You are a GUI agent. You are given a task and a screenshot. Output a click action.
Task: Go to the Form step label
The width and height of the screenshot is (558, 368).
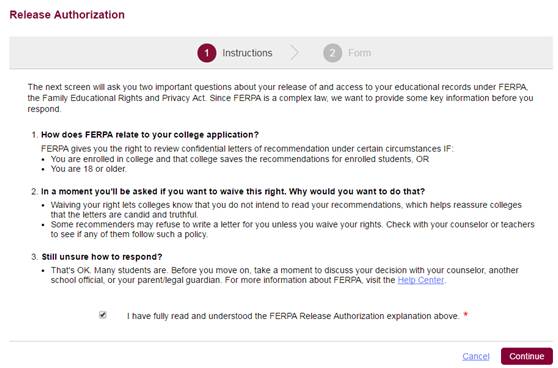pyautogui.click(x=359, y=53)
